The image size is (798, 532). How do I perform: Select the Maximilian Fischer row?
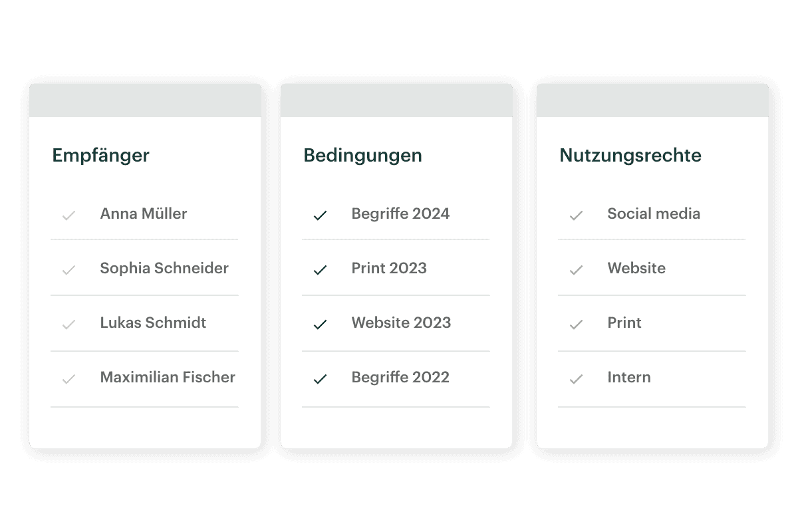coord(168,377)
